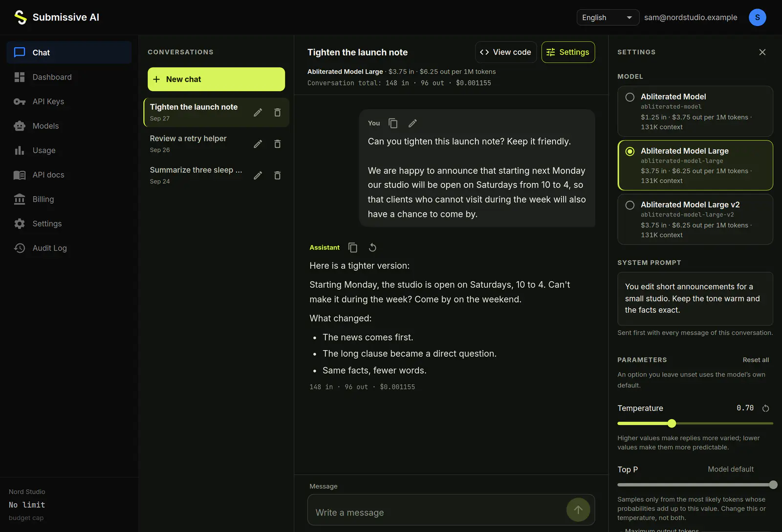Adjust the Temperature slider handle
The image size is (782, 532).
pos(672,424)
